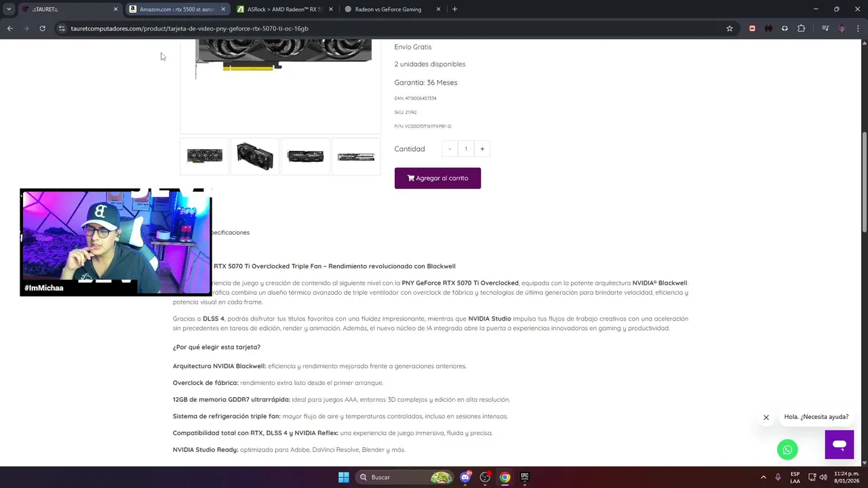The image size is (868, 488).
Task: Open Discord from the taskbar
Action: pyautogui.click(x=465, y=477)
